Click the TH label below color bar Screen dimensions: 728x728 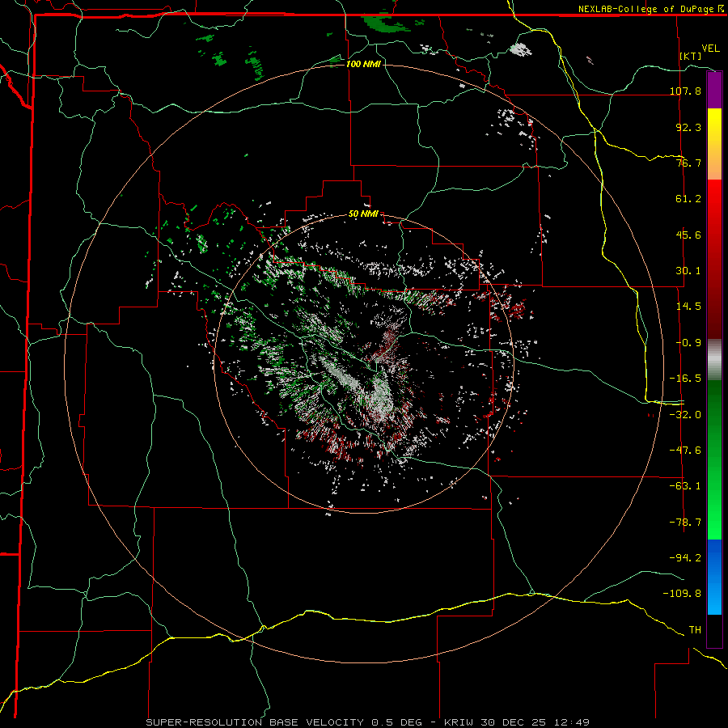pos(695,630)
